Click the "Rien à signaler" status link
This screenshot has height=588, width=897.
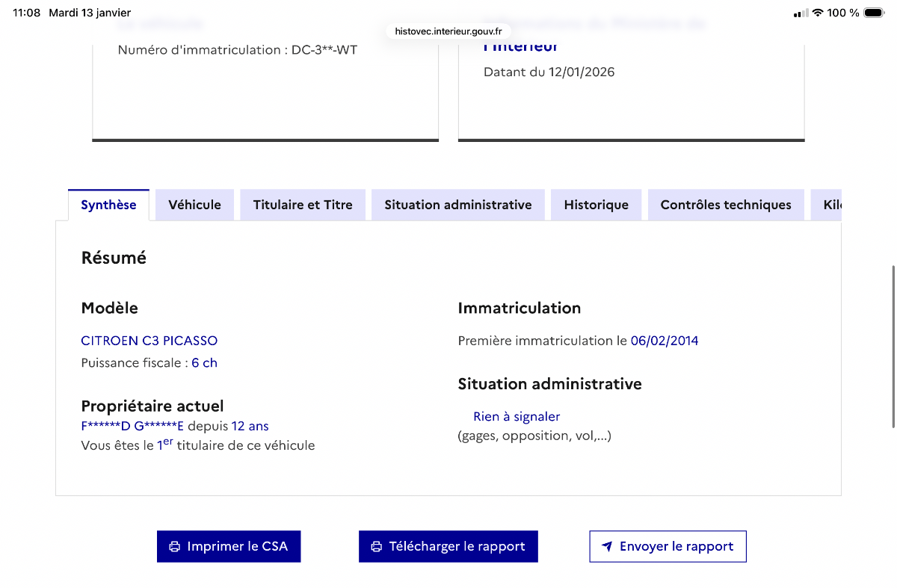coord(516,416)
